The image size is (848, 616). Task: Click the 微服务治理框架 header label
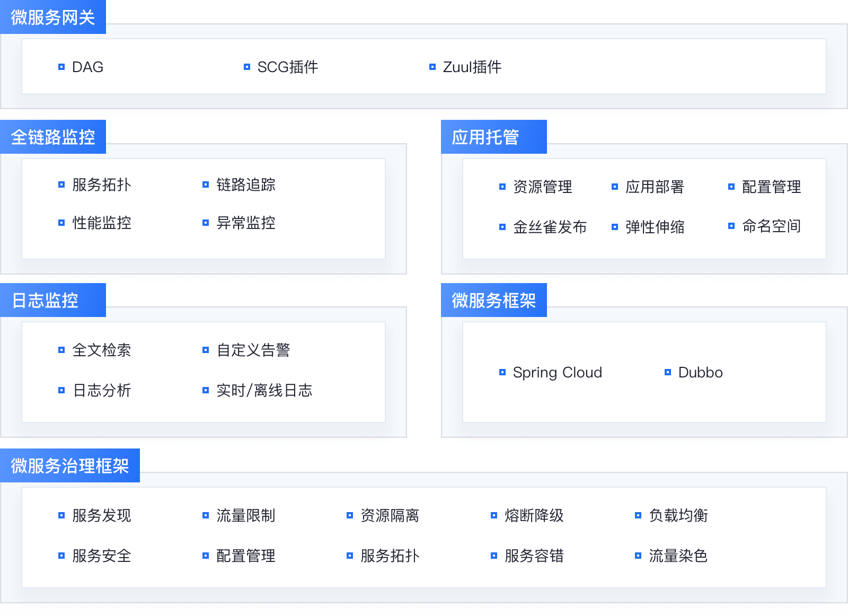click(70, 466)
